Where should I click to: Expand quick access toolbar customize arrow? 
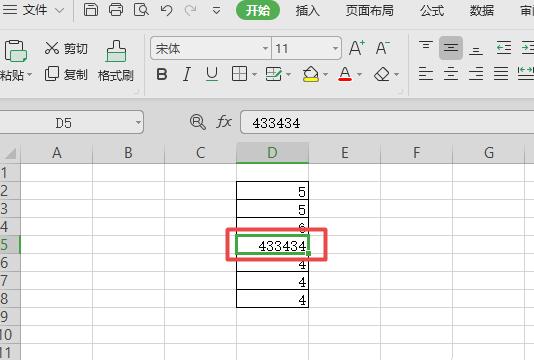pos(216,11)
